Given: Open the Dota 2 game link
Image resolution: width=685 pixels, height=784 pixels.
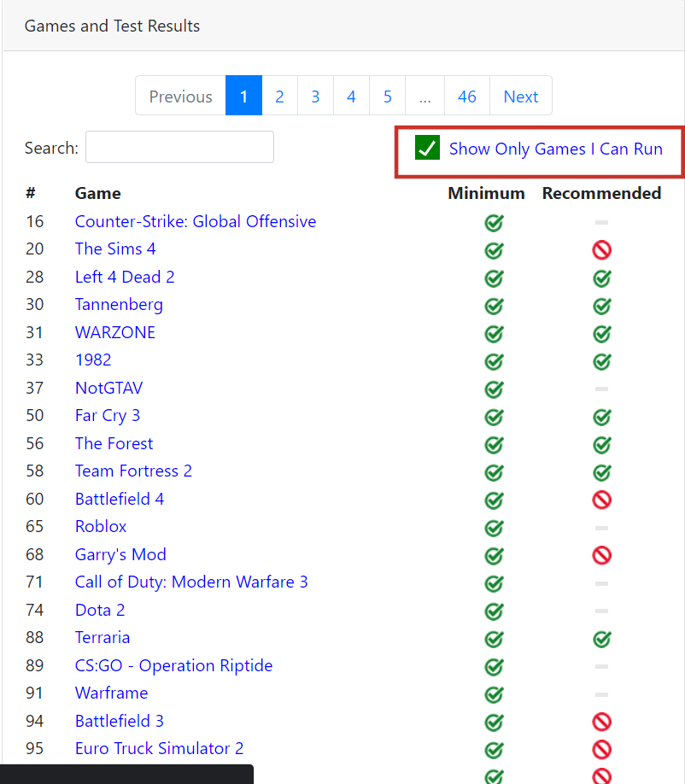Looking at the screenshot, I should [100, 610].
